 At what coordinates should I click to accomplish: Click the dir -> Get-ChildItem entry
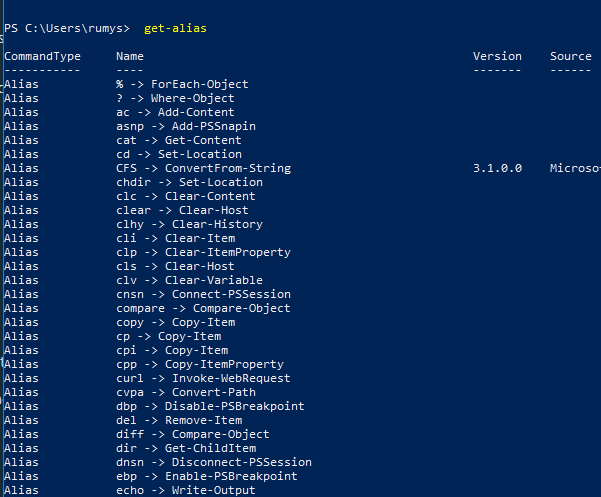pos(186,448)
